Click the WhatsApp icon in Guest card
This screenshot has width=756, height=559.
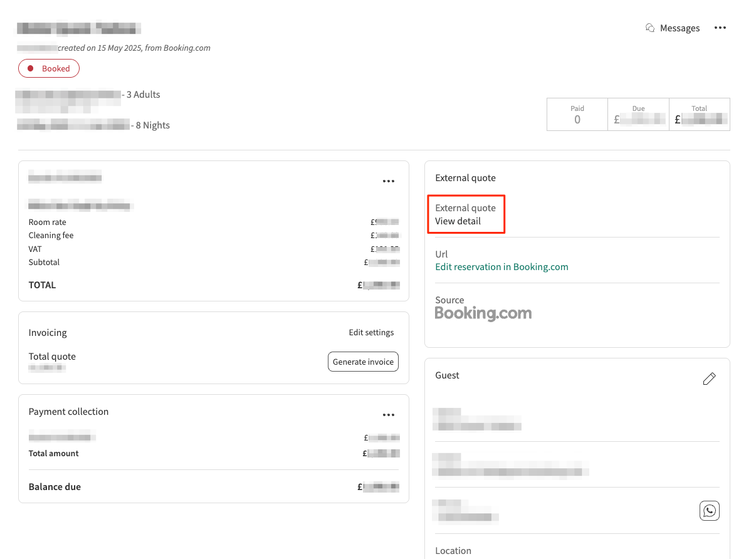pos(709,511)
